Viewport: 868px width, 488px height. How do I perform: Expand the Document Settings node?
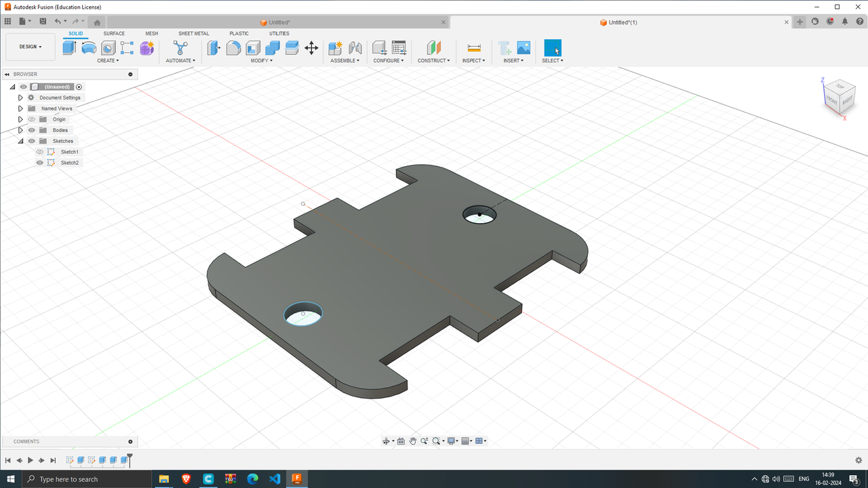20,98
